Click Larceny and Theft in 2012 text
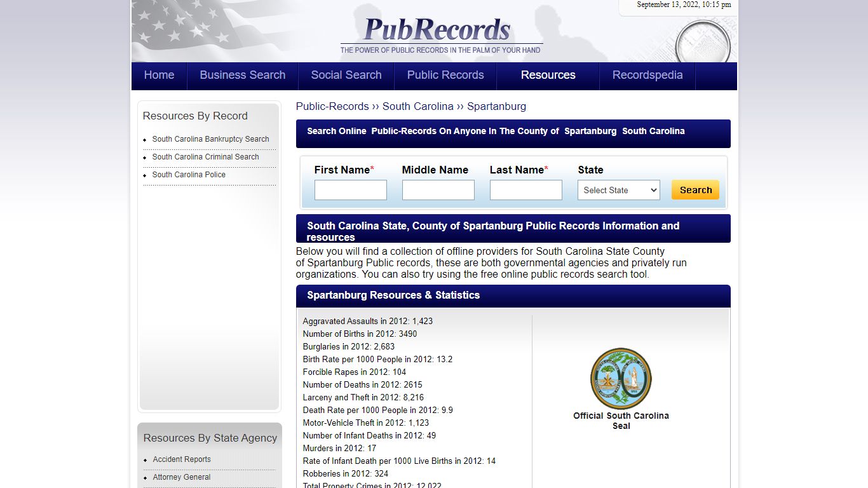868x488 pixels. [363, 398]
